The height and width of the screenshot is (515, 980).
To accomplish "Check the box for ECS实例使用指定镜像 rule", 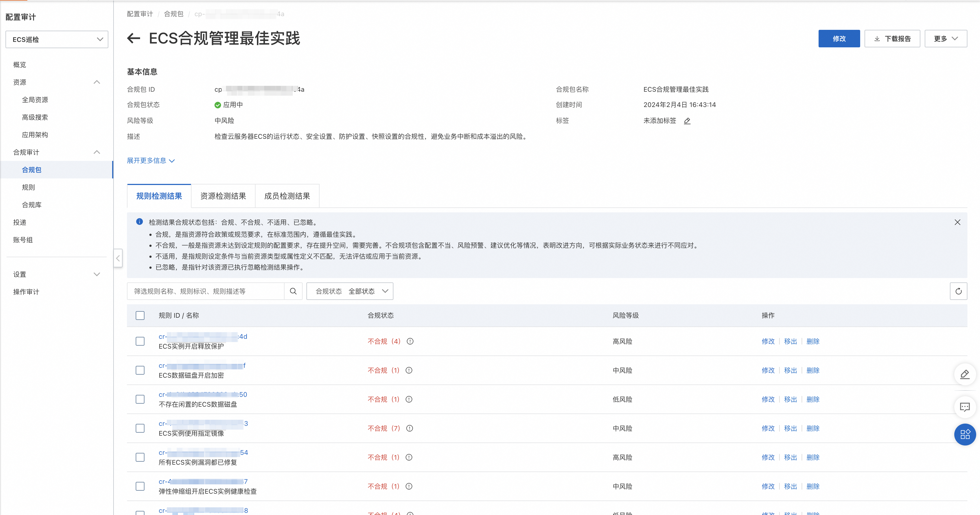I will 140,428.
